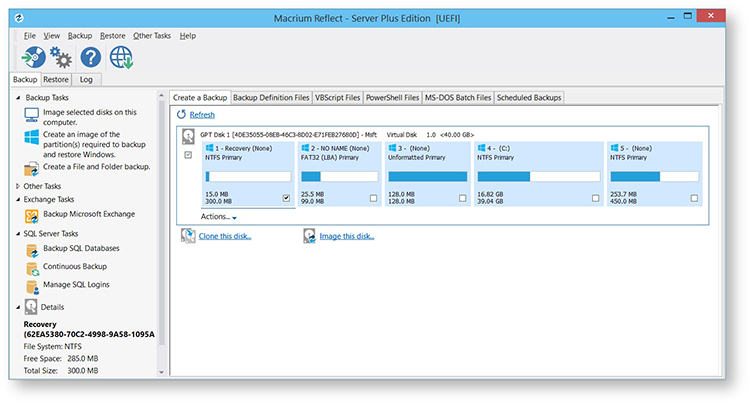Click the Manage SQL Logins icon
This screenshot has height=404, width=750.
tap(32, 287)
